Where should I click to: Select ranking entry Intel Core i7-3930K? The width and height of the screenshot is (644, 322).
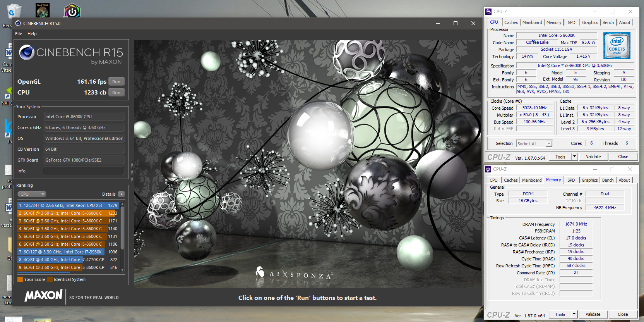click(x=68, y=252)
